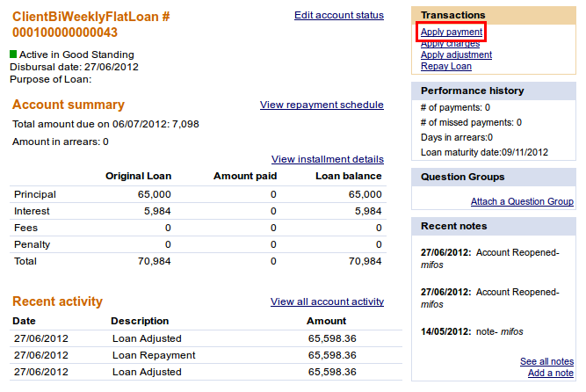Open the See all notes link
586x392 pixels.
tap(546, 361)
